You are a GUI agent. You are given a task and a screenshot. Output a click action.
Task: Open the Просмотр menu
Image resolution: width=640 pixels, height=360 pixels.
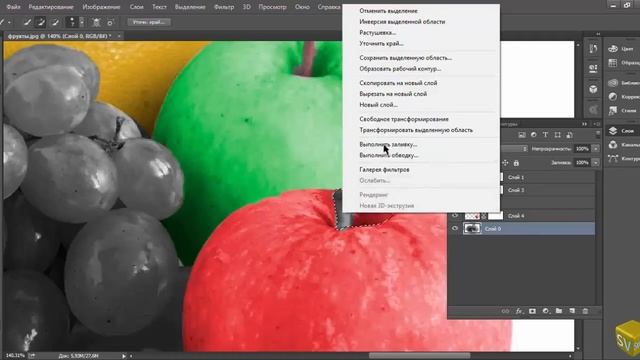272,7
